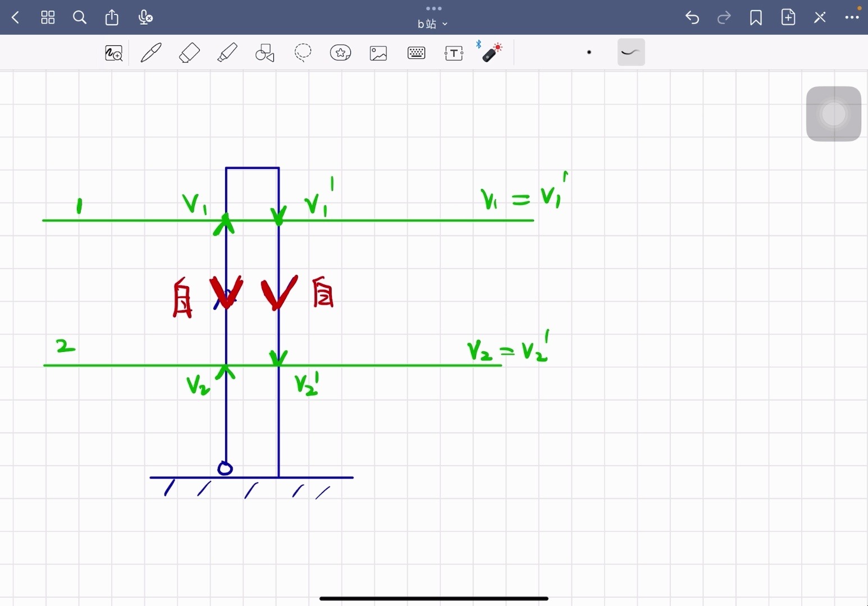Add a new page
The width and height of the screenshot is (868, 606).
(x=788, y=17)
